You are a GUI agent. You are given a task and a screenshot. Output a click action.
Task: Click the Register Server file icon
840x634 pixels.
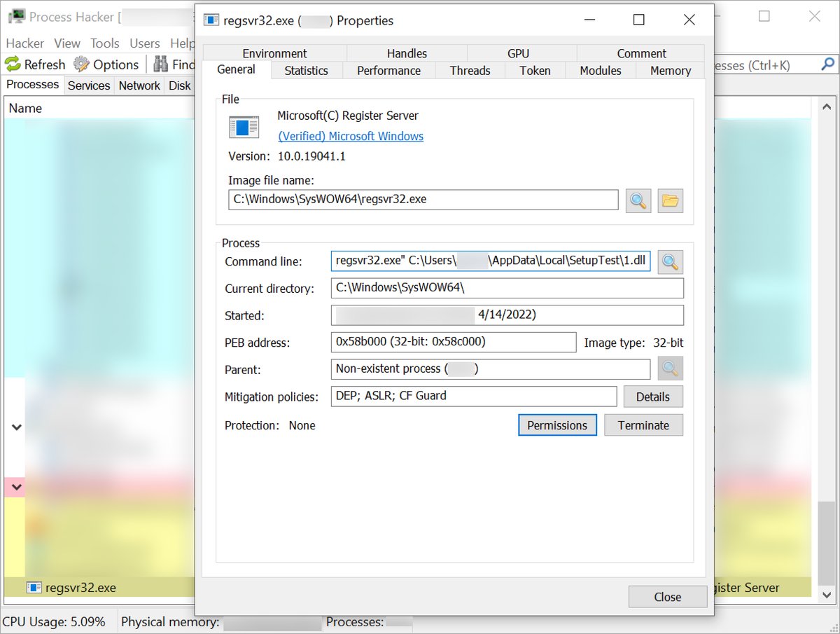click(244, 127)
